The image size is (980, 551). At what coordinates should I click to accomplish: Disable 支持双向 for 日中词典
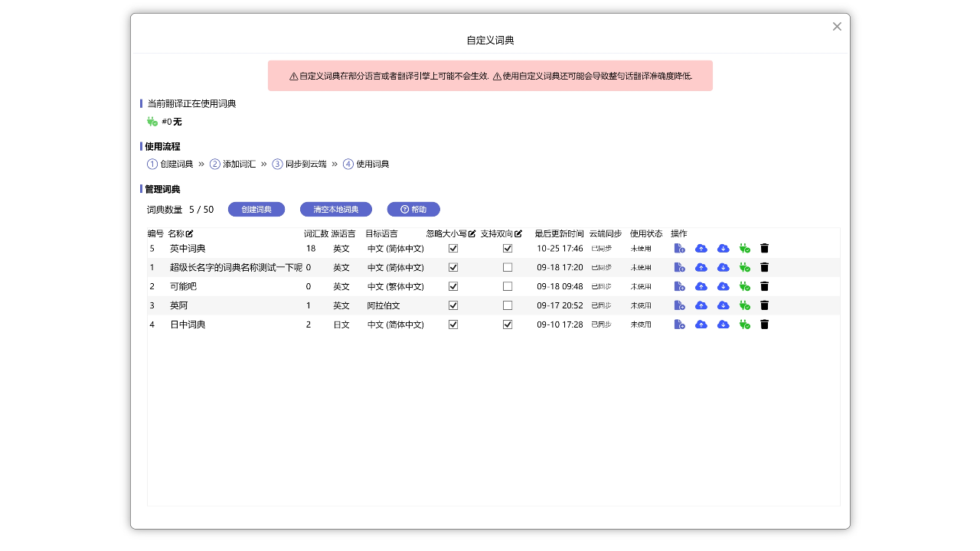pos(508,324)
